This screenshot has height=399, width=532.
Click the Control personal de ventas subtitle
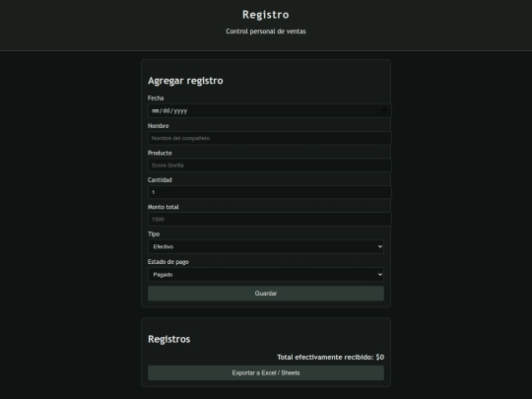(266, 32)
